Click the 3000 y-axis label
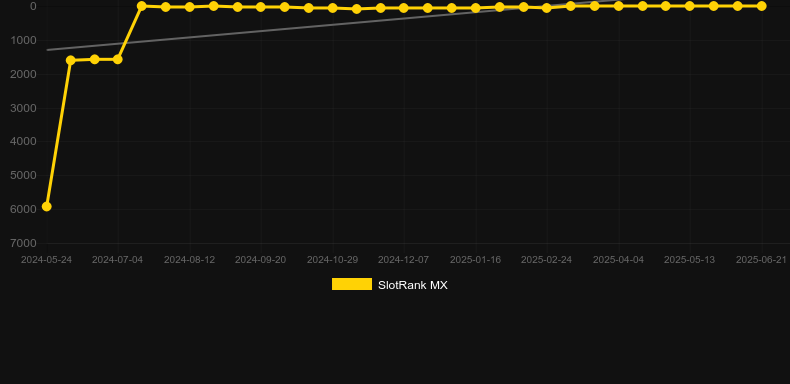 pyautogui.click(x=23, y=108)
